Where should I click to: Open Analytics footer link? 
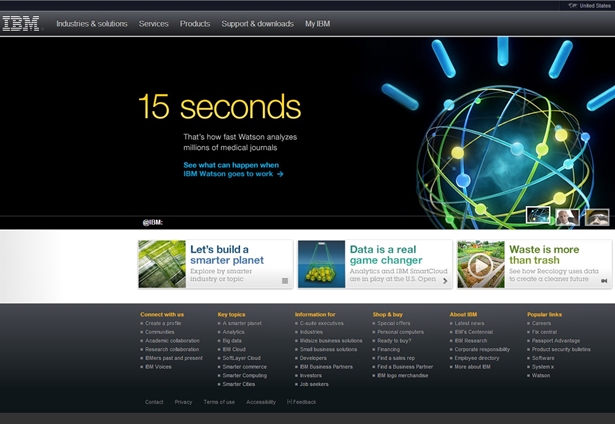pos(233,332)
